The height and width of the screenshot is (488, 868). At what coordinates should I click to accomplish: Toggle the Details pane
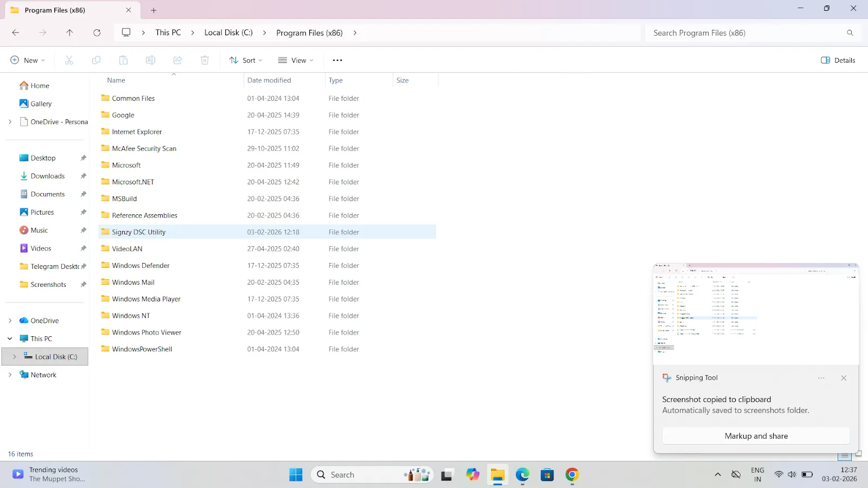pos(838,60)
